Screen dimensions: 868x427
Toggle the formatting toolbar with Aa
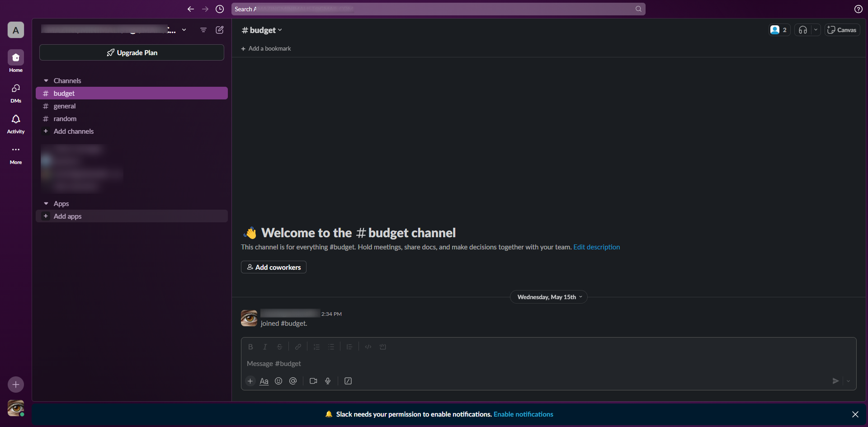tap(264, 381)
